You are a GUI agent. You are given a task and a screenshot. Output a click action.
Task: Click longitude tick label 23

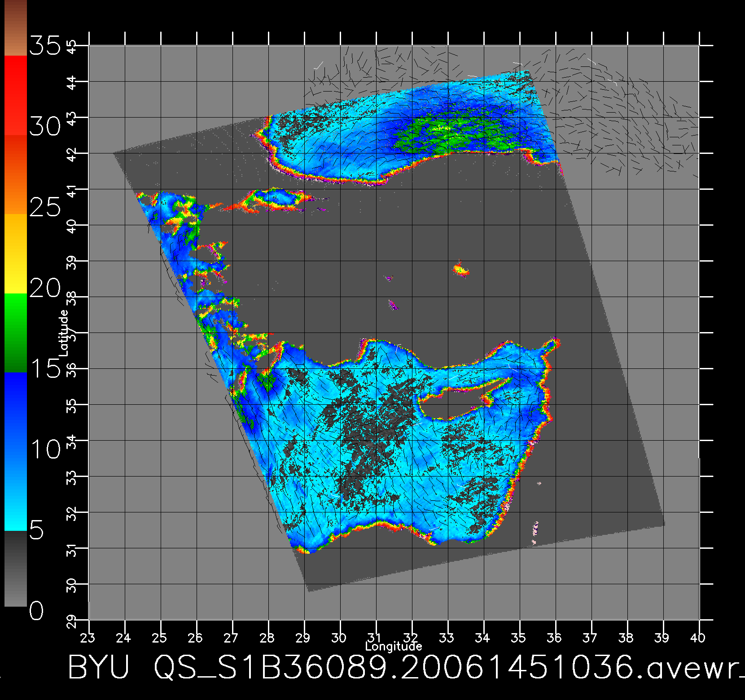[88, 637]
